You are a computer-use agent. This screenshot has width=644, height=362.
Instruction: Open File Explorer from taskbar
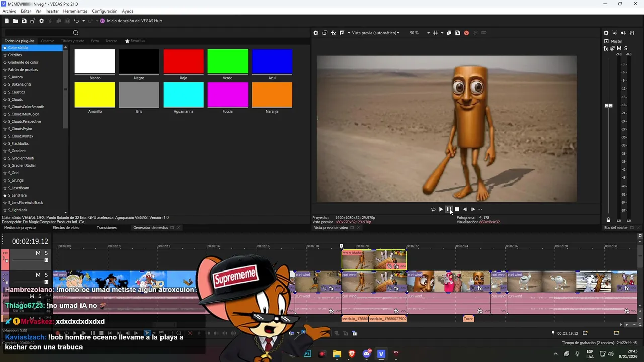[337, 354]
